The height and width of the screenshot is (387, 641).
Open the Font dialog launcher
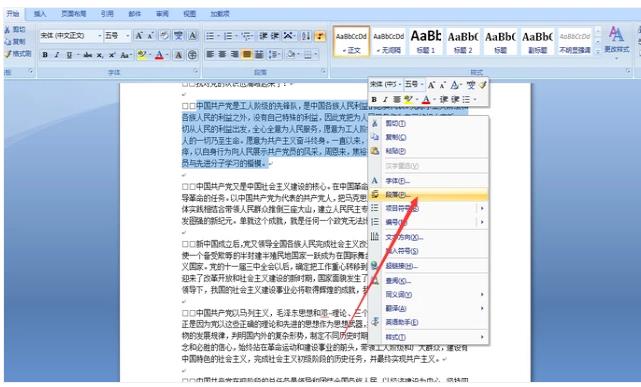pyautogui.click(x=195, y=72)
